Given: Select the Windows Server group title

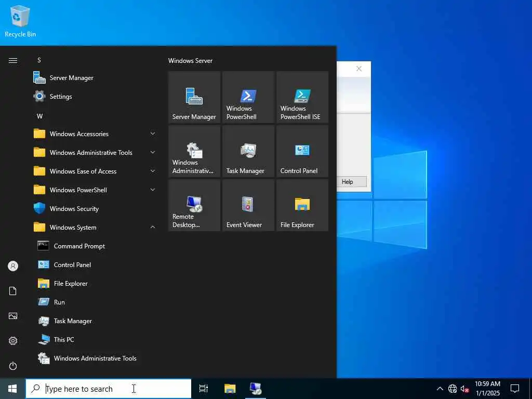Looking at the screenshot, I should [x=190, y=61].
